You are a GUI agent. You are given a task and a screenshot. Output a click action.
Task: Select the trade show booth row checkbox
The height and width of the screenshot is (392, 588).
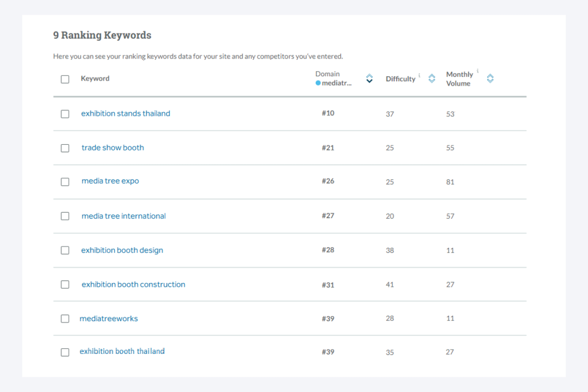65,148
